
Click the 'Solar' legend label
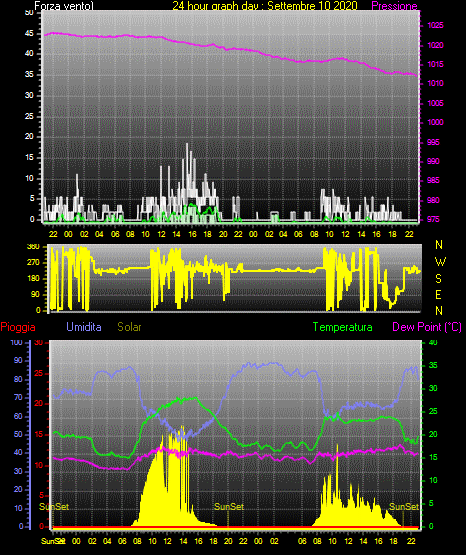point(130,327)
